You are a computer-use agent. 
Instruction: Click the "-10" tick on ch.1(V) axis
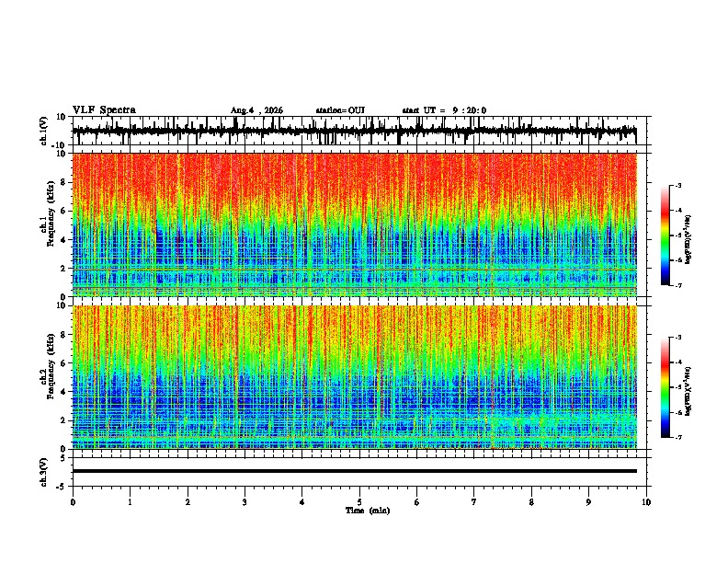[60, 145]
